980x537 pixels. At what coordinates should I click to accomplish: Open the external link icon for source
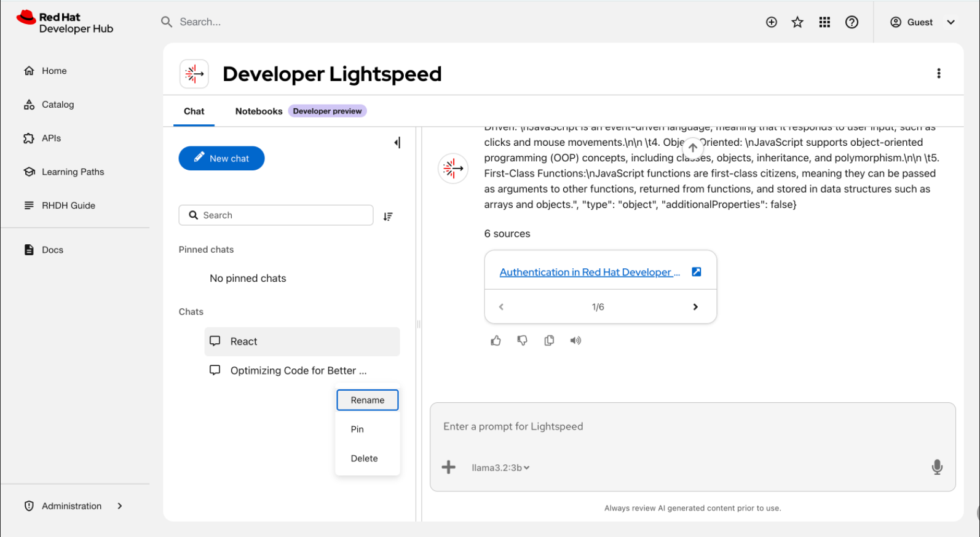pyautogui.click(x=696, y=272)
